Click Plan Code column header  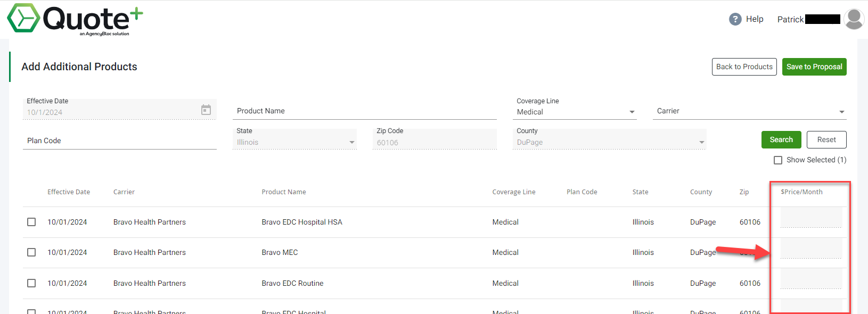click(x=582, y=192)
